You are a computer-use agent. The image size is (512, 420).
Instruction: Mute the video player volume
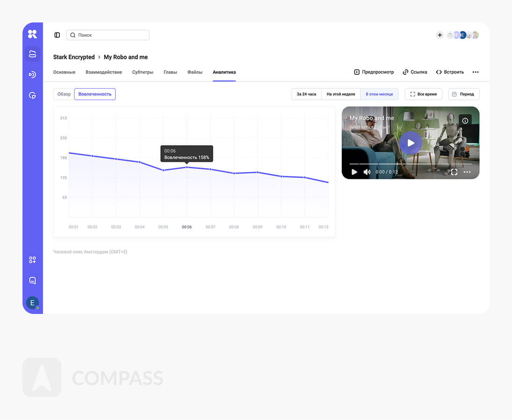point(367,172)
